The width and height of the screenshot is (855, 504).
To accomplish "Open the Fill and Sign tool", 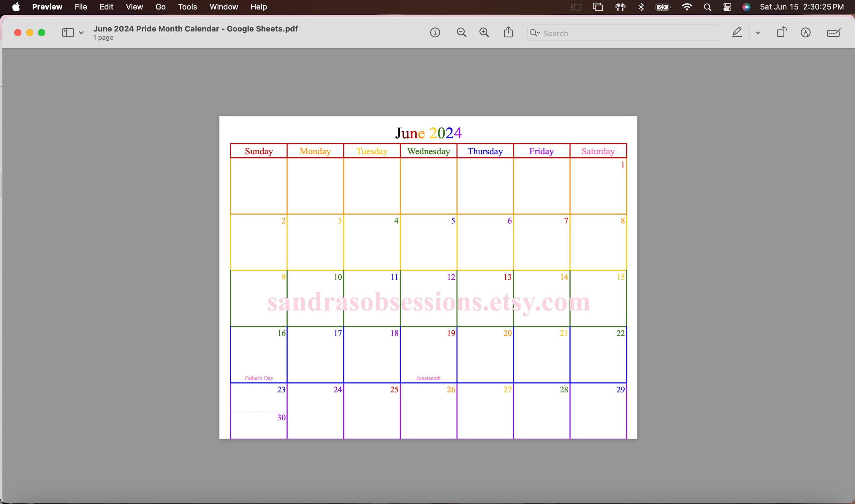I will click(x=834, y=33).
